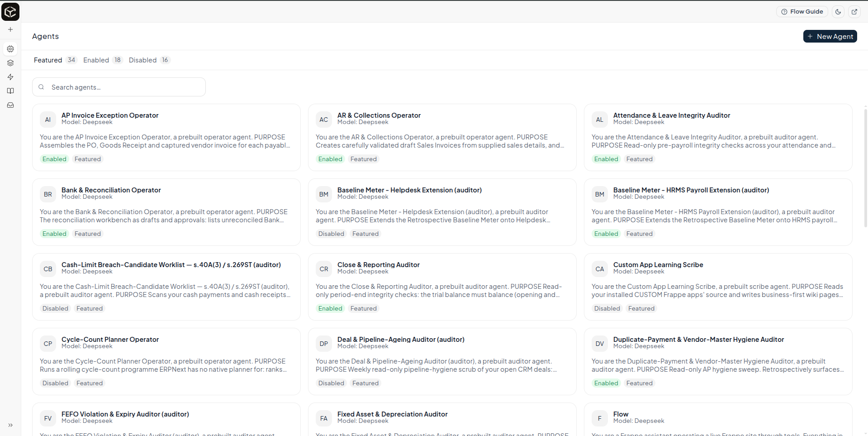868x436 pixels.
Task: Click the Disabled badge on Deal & Pipeline-Ageing Auditor
Action: pos(331,383)
